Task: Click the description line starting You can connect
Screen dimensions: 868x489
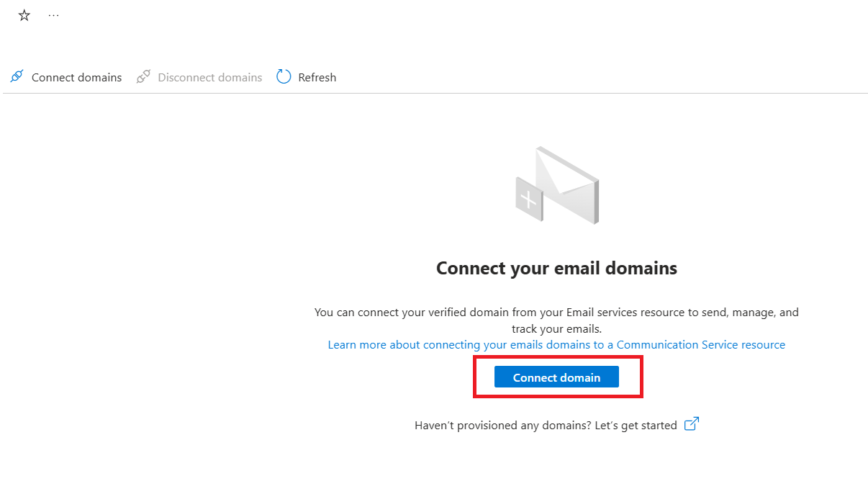Action: [x=556, y=313]
